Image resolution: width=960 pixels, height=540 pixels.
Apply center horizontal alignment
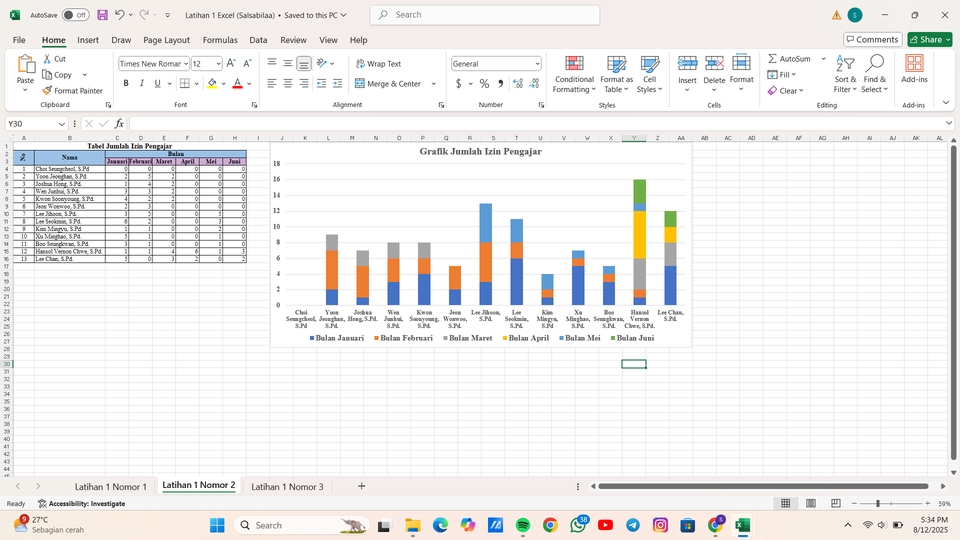[288, 83]
